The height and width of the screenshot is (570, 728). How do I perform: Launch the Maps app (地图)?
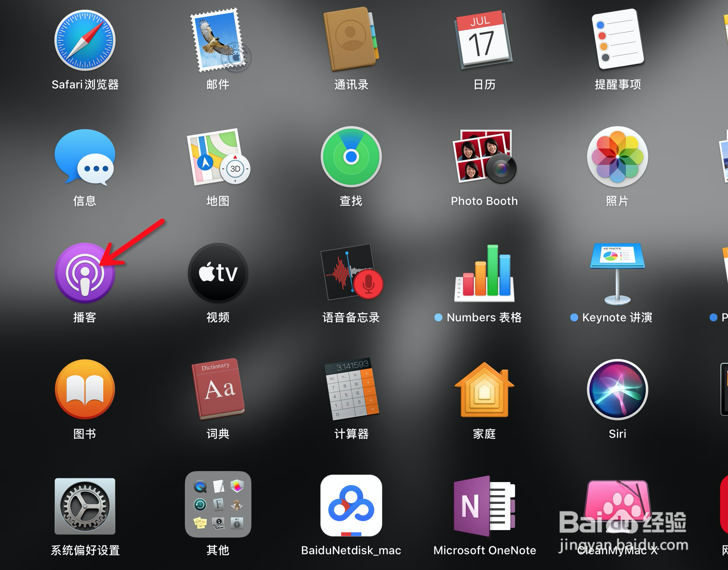tap(218, 157)
